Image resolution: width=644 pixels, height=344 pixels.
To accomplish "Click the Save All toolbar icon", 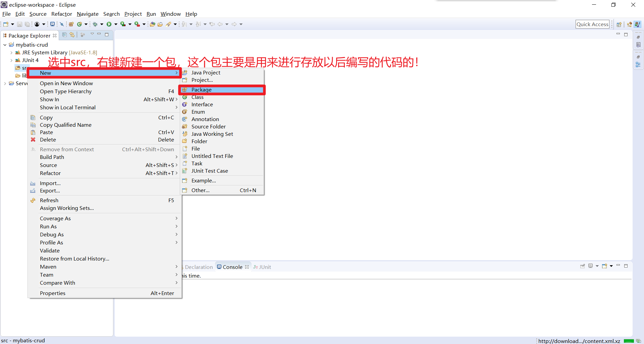I will click(x=27, y=24).
